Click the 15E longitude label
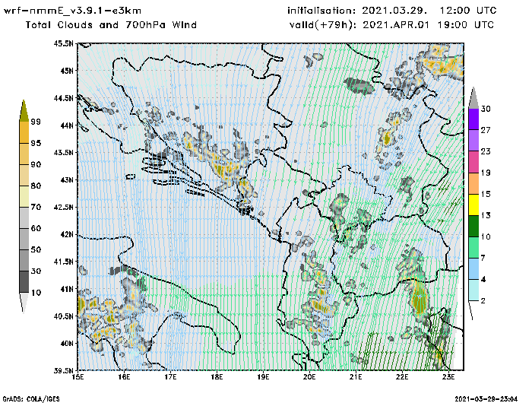Viewport: 532px width, 403px height. (78, 377)
